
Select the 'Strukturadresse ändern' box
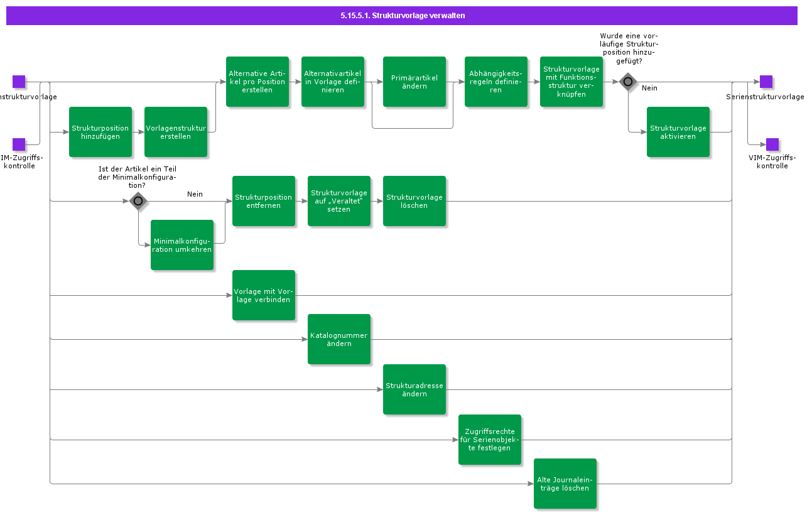click(414, 389)
